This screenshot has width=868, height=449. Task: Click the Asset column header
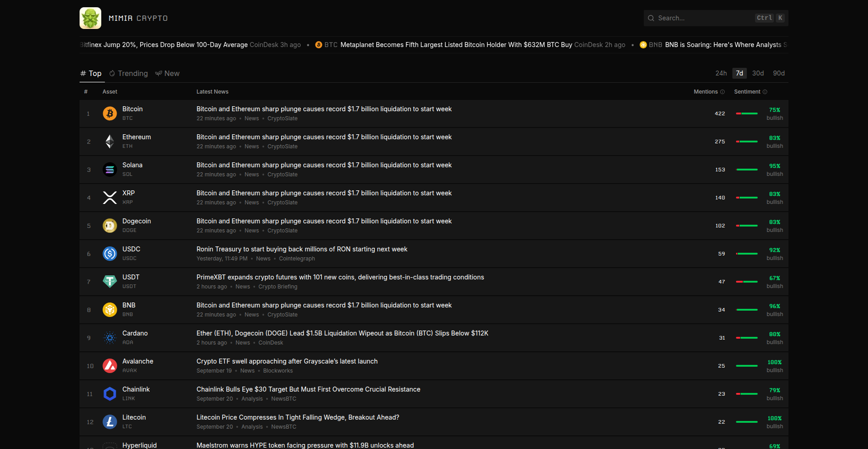[x=110, y=92]
